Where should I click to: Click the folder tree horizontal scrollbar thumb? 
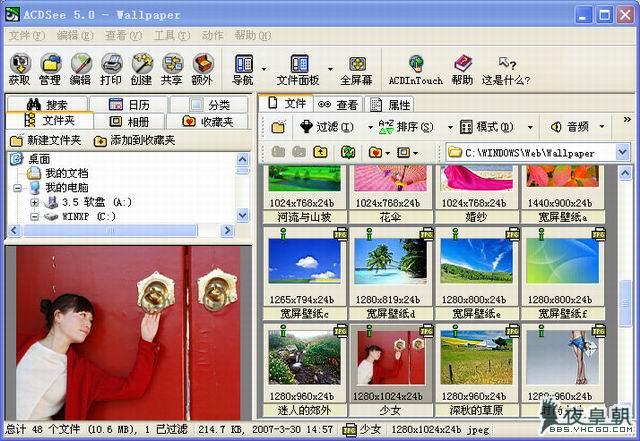pyautogui.click(x=110, y=231)
